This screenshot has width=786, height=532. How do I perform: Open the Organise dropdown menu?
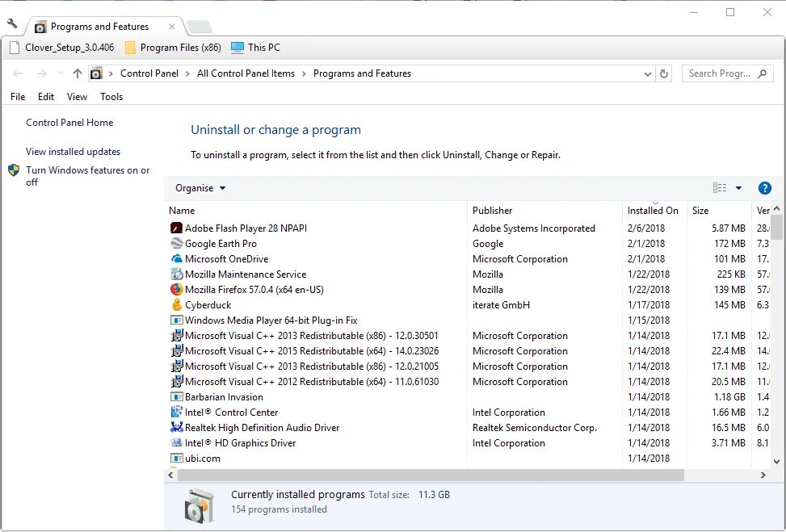click(200, 188)
